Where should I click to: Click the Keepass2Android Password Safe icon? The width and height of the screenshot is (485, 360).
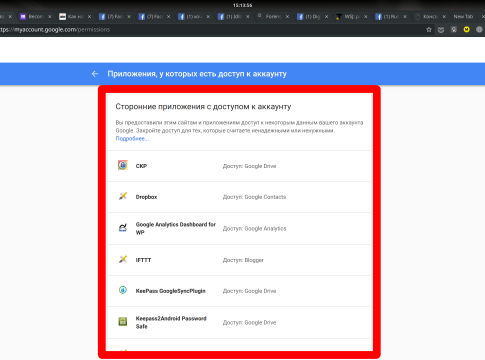coord(123,322)
